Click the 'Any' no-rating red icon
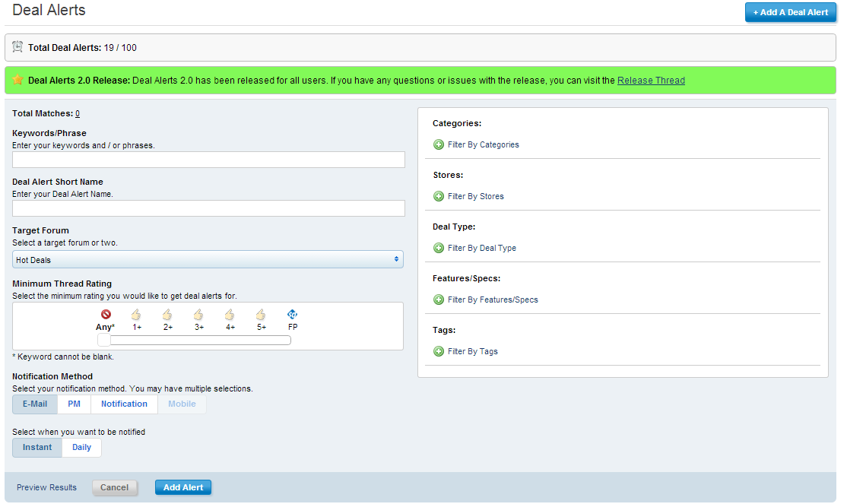847x504 pixels. coord(106,314)
